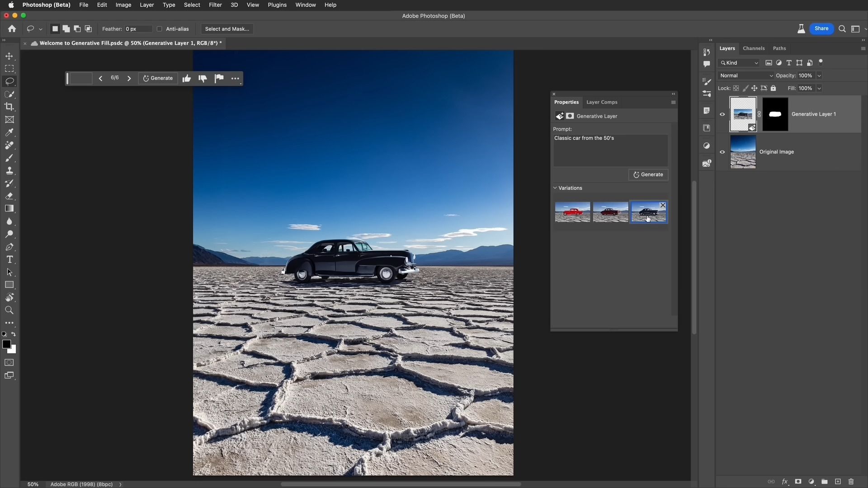Image resolution: width=868 pixels, height=488 pixels.
Task: Enable Anti-alias checkbox
Action: point(159,28)
